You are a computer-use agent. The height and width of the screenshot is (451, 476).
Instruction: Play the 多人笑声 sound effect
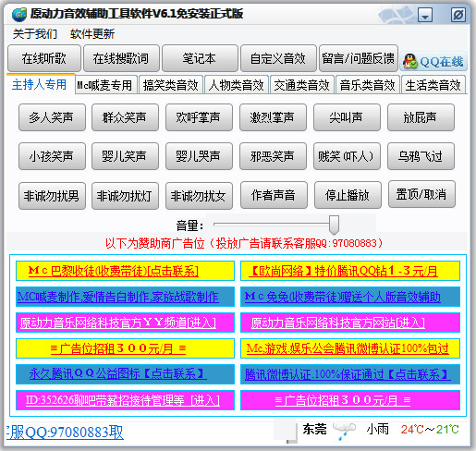pos(52,117)
